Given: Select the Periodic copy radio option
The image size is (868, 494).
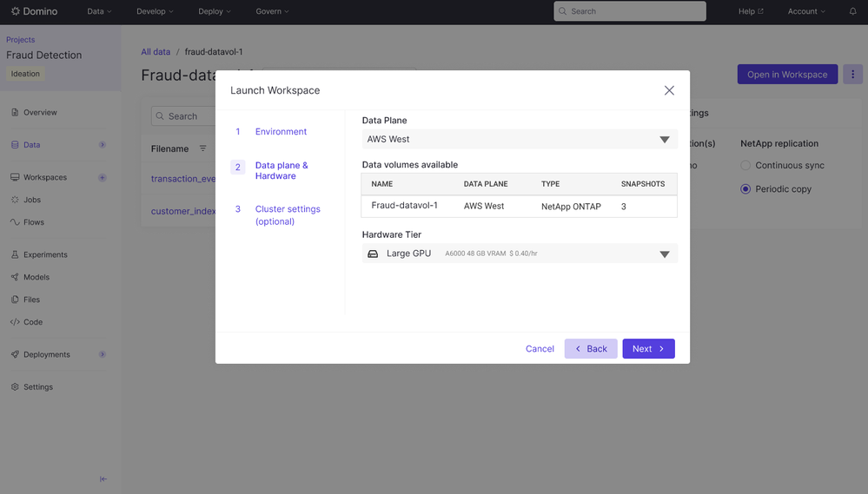Looking at the screenshot, I should click(x=745, y=188).
